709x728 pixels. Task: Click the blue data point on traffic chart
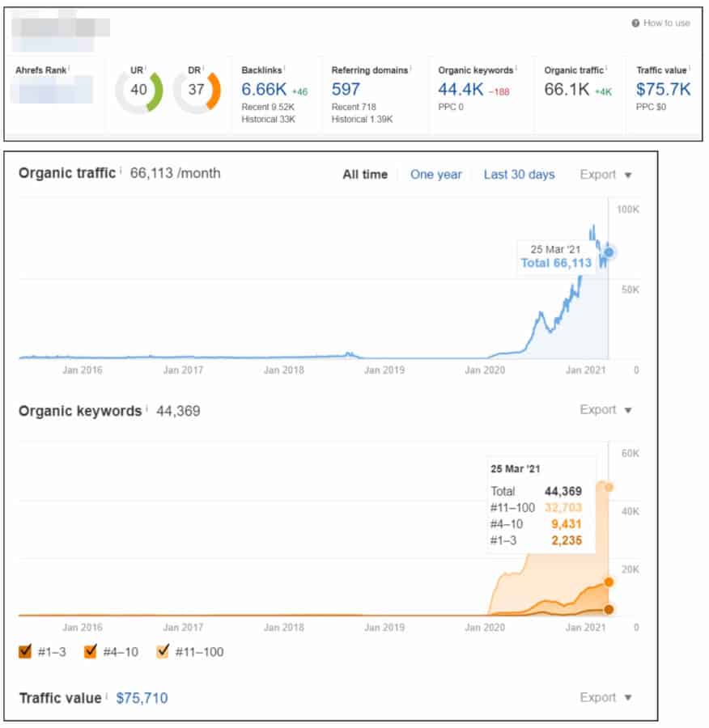[609, 252]
